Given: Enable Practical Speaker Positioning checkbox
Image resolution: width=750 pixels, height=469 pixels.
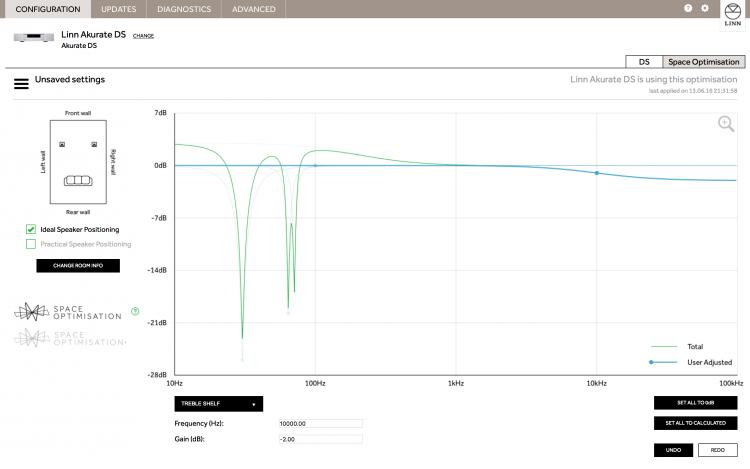Looking at the screenshot, I should click(x=31, y=244).
